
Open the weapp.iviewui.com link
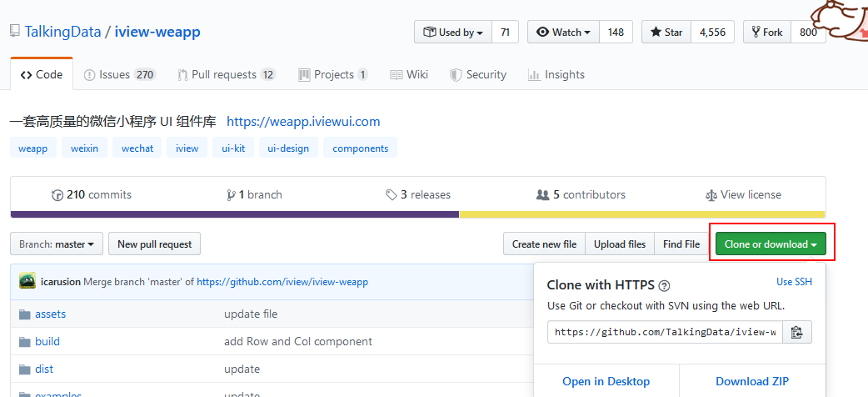[303, 122]
